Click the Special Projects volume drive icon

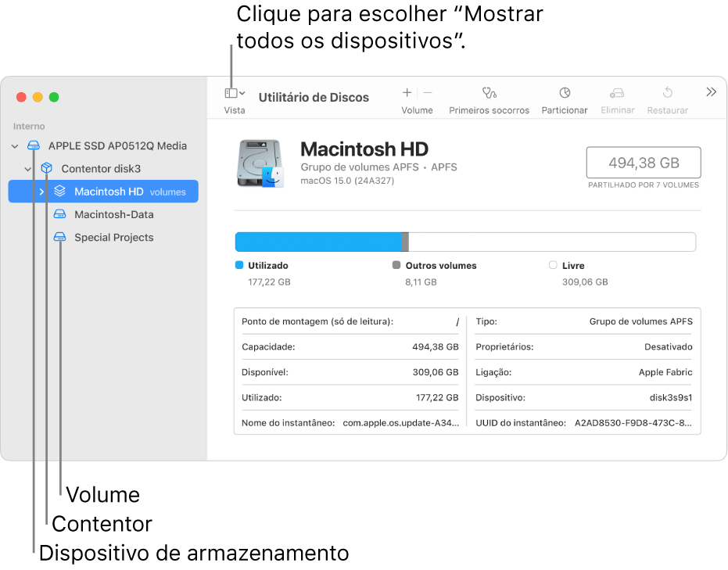coord(59,237)
